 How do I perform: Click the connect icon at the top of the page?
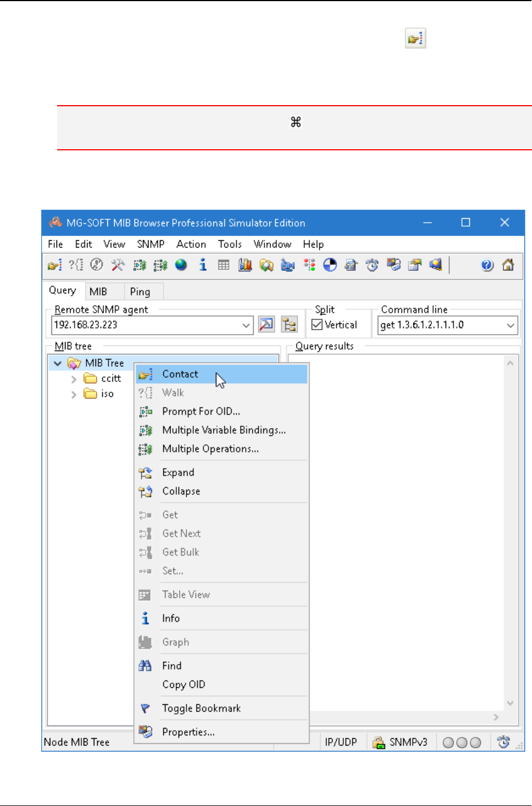416,38
